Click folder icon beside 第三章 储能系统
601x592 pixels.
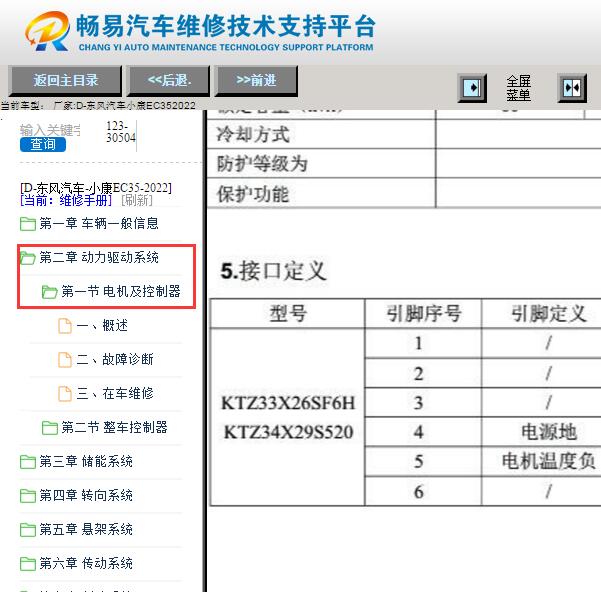[x=28, y=462]
